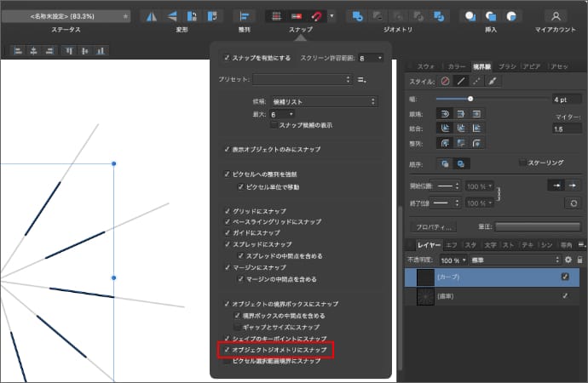Click the magnet snapping icon in toolbar

click(318, 15)
